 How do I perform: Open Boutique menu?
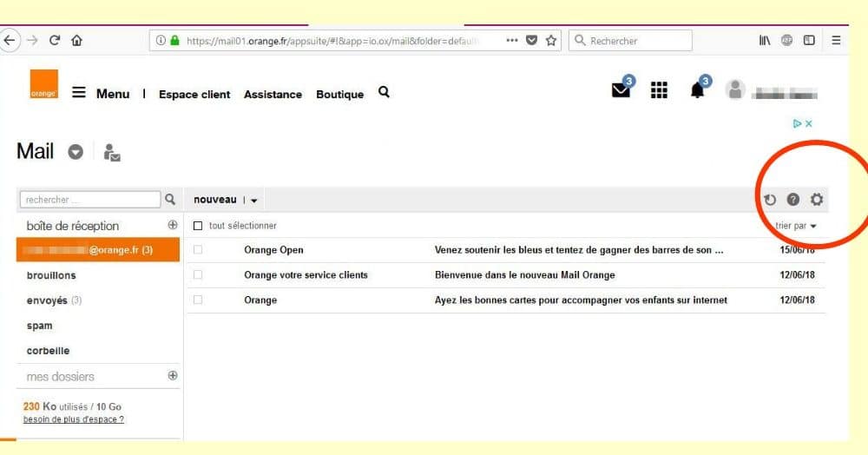coord(340,95)
